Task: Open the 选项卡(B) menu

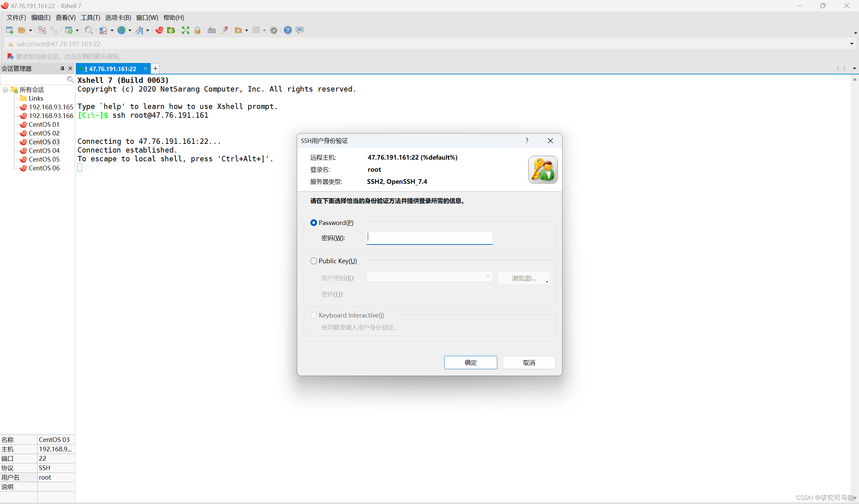Action: tap(118, 17)
